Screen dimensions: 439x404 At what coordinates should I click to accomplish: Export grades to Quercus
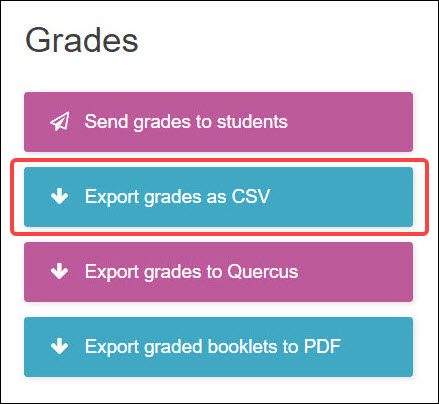pyautogui.click(x=218, y=272)
